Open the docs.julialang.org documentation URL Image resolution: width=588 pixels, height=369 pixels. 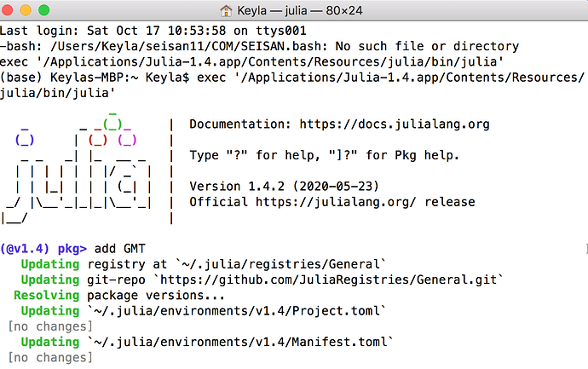395,124
